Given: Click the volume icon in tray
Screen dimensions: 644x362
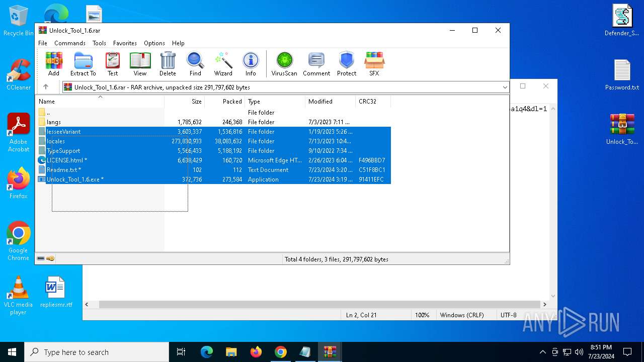Looking at the screenshot, I should click(x=579, y=352).
